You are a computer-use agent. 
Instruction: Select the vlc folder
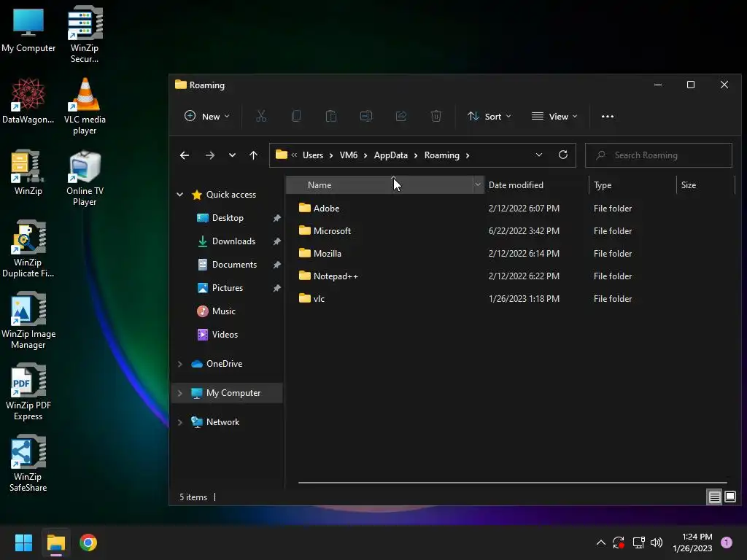coord(319,298)
